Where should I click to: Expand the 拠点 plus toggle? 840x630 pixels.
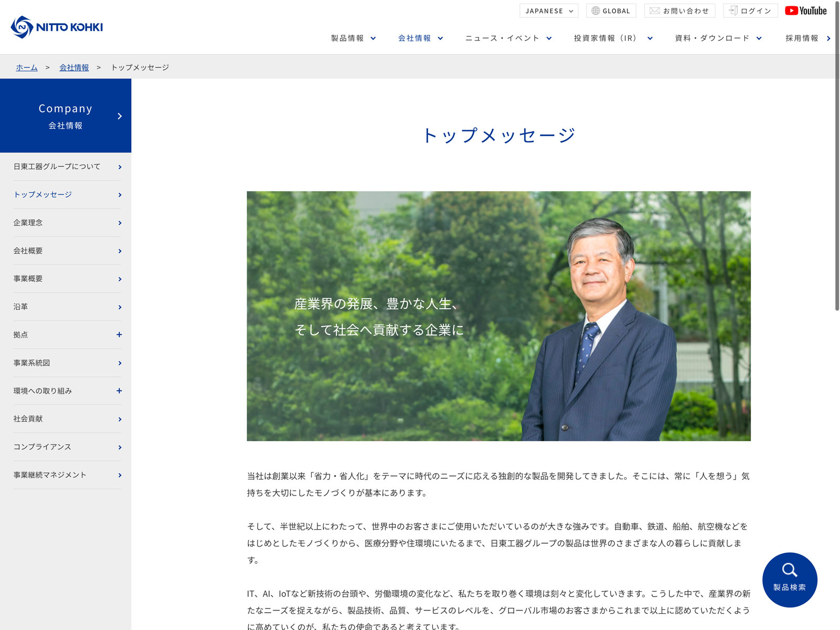[119, 335]
